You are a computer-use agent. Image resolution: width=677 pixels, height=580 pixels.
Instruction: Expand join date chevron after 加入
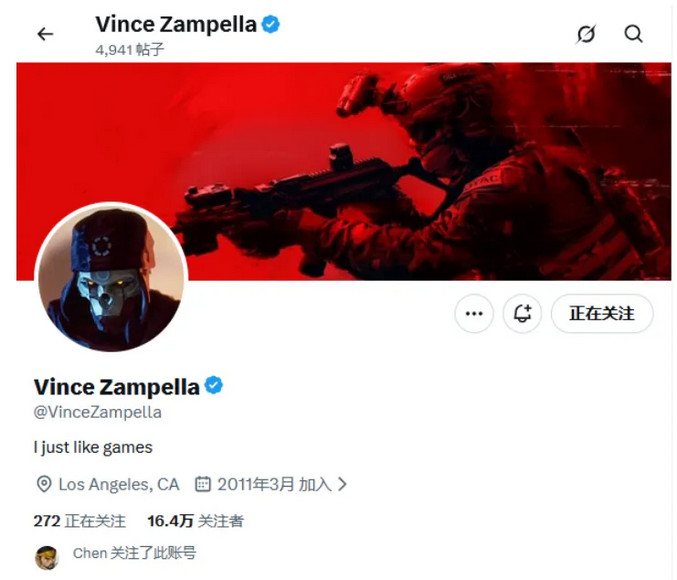pos(342,484)
